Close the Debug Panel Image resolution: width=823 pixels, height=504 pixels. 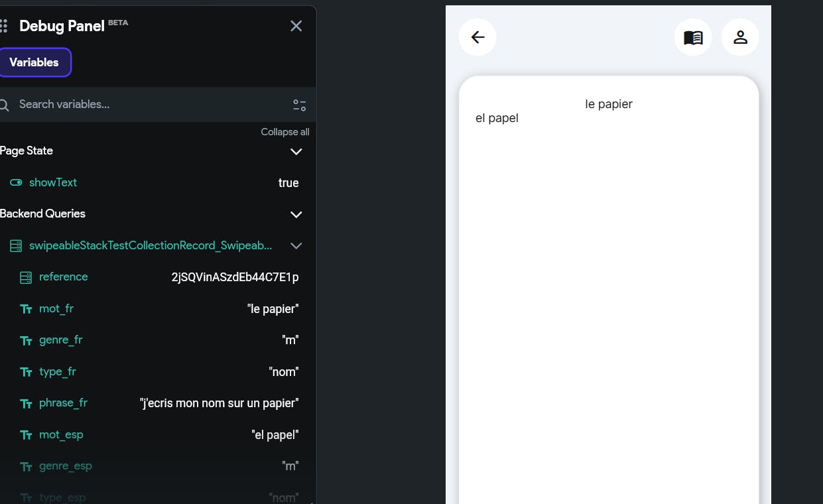pyautogui.click(x=296, y=26)
